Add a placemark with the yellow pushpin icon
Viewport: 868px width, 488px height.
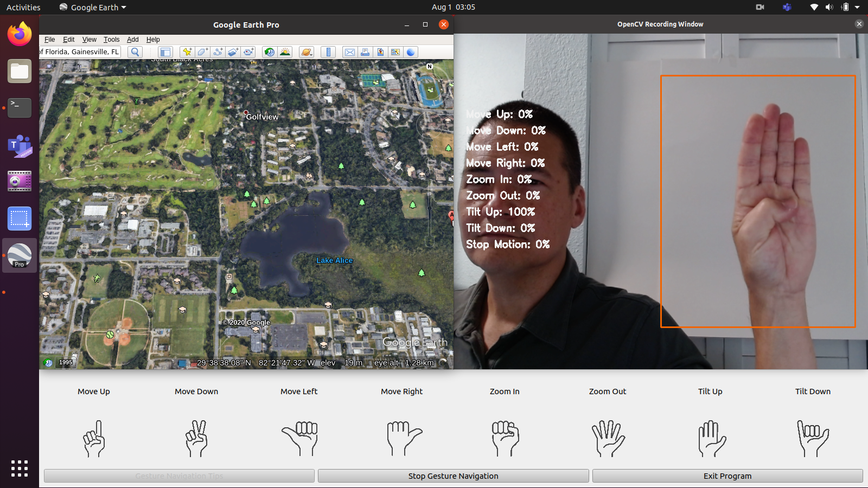pos(187,52)
